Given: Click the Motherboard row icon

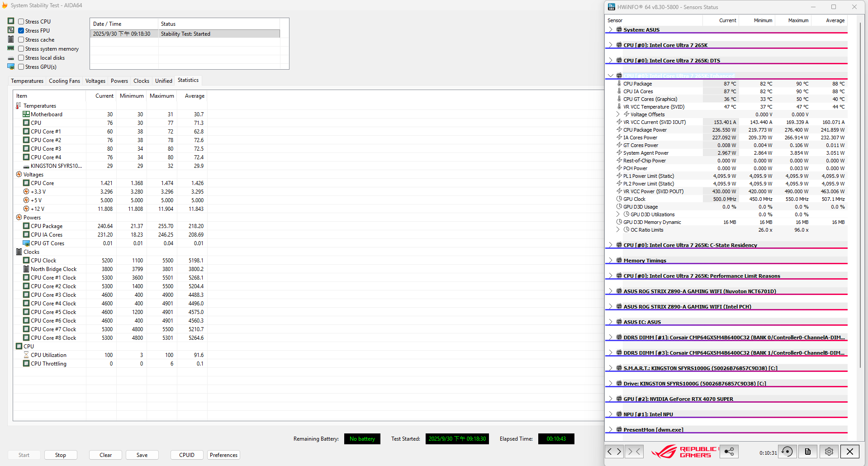Looking at the screenshot, I should 26,114.
